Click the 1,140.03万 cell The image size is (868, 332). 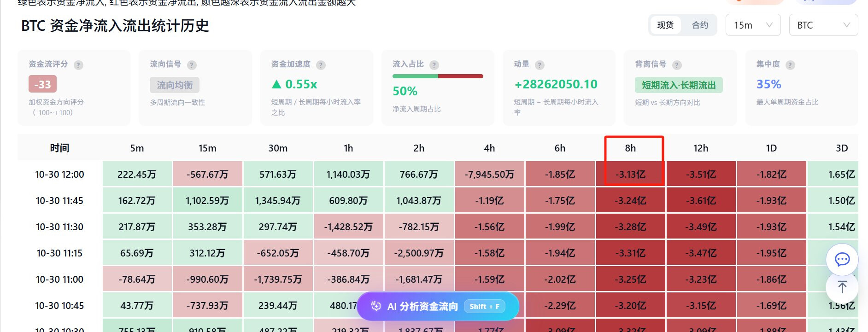click(x=348, y=175)
